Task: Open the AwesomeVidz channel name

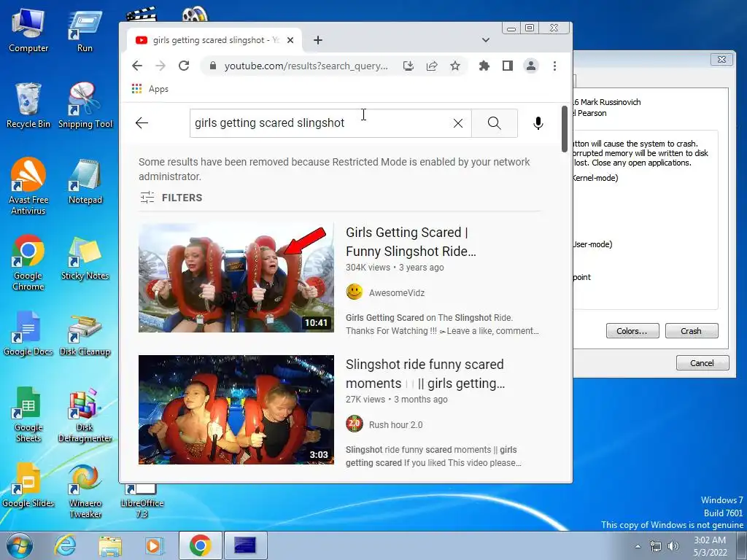Action: pyautogui.click(x=396, y=293)
